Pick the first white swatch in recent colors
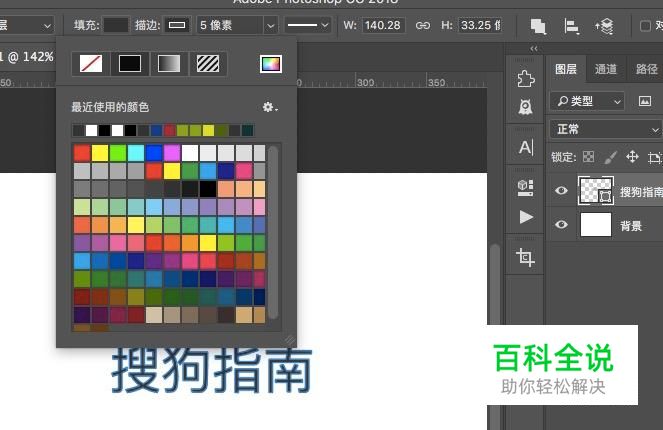Image resolution: width=663 pixels, height=430 pixels. pyautogui.click(x=91, y=130)
